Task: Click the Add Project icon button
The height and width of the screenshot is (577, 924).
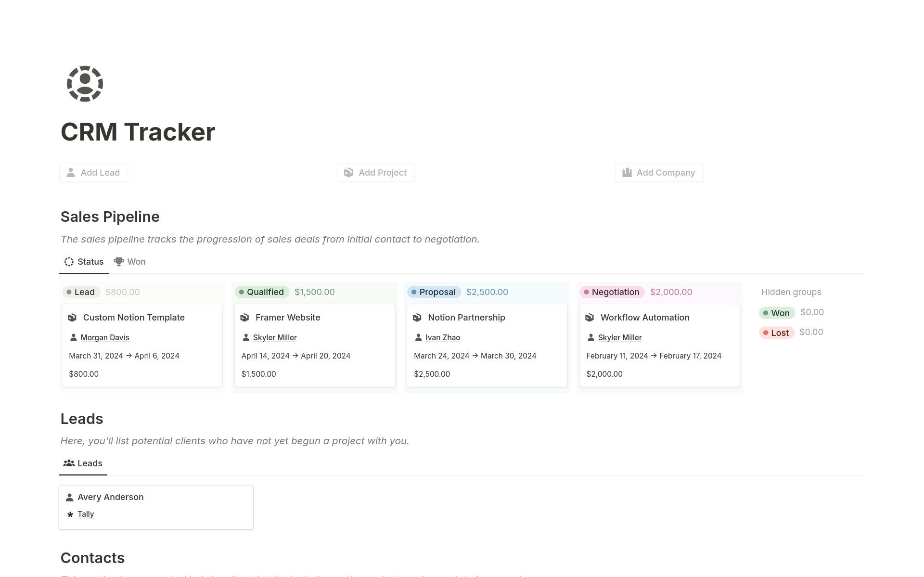Action: 348,172
